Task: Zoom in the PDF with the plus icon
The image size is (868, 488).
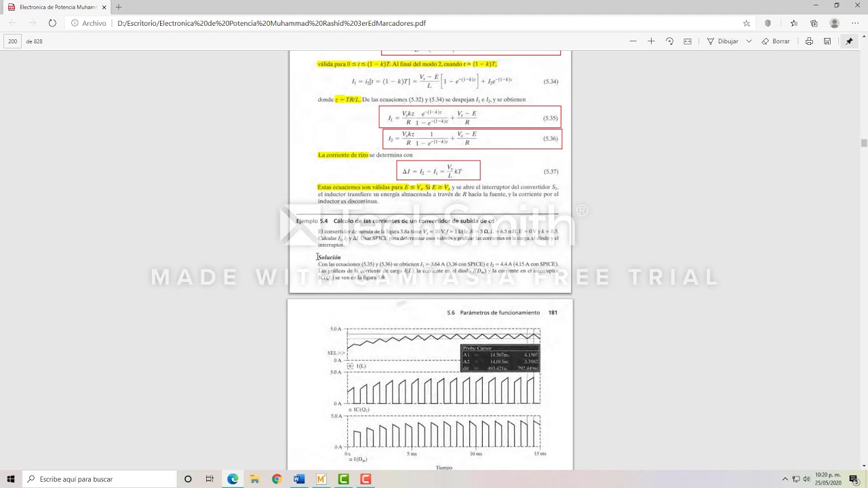Action: pos(651,41)
